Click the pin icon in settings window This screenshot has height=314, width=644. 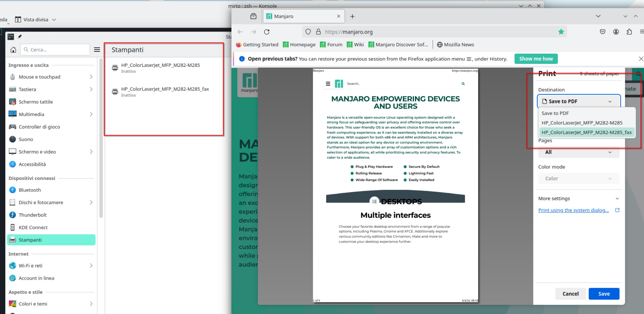coord(20,37)
